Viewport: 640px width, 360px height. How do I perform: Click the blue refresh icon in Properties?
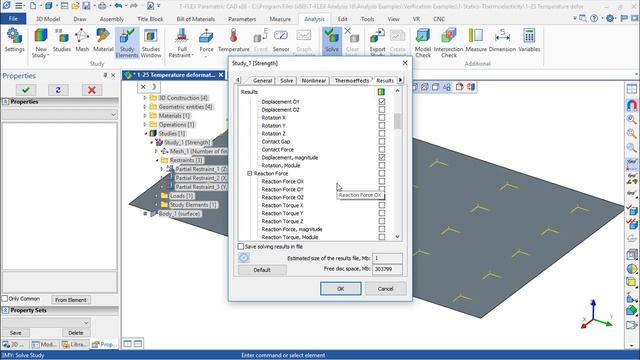click(x=58, y=90)
